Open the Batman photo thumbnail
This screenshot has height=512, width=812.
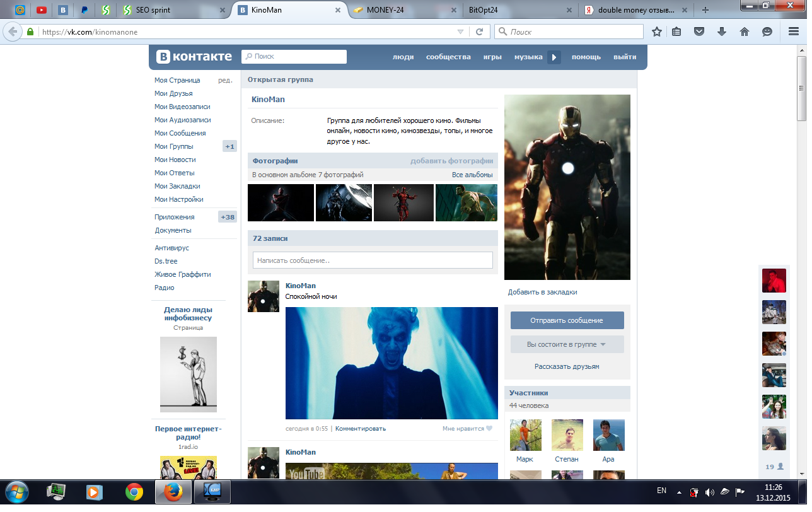344,202
